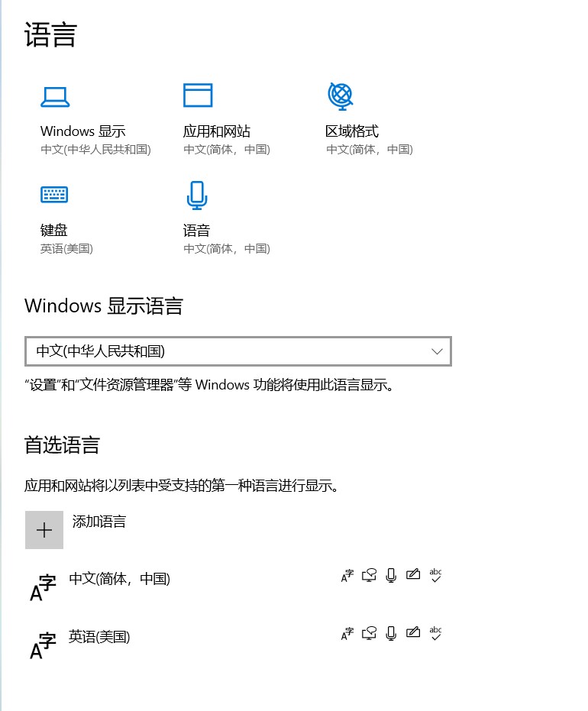Click the chevron arrow in the language combo box
The image size is (588, 711).
click(437, 351)
